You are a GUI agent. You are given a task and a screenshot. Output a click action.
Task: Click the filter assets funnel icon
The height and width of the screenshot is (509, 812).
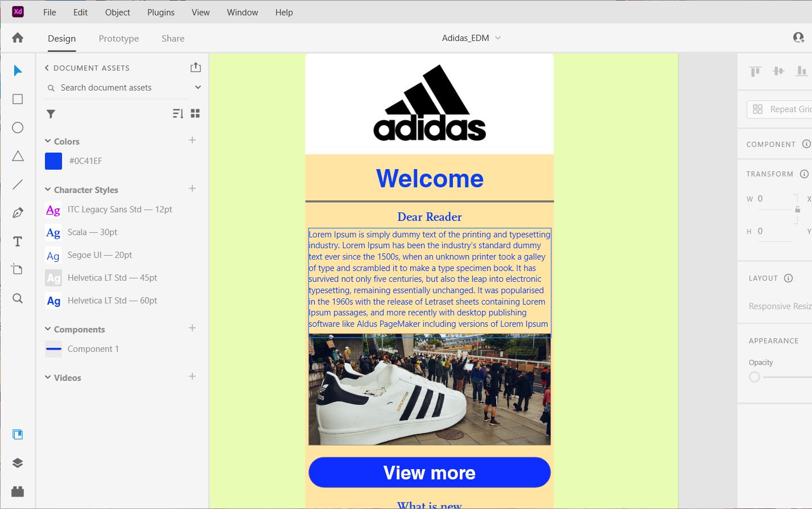tap(51, 114)
